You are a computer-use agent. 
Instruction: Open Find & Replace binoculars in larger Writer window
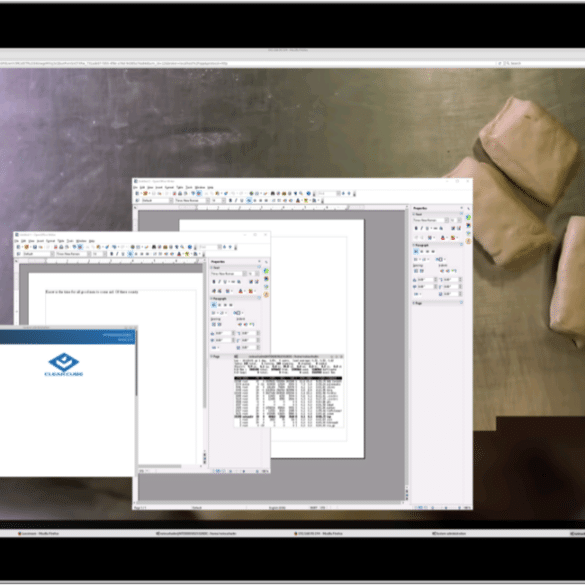point(273,193)
